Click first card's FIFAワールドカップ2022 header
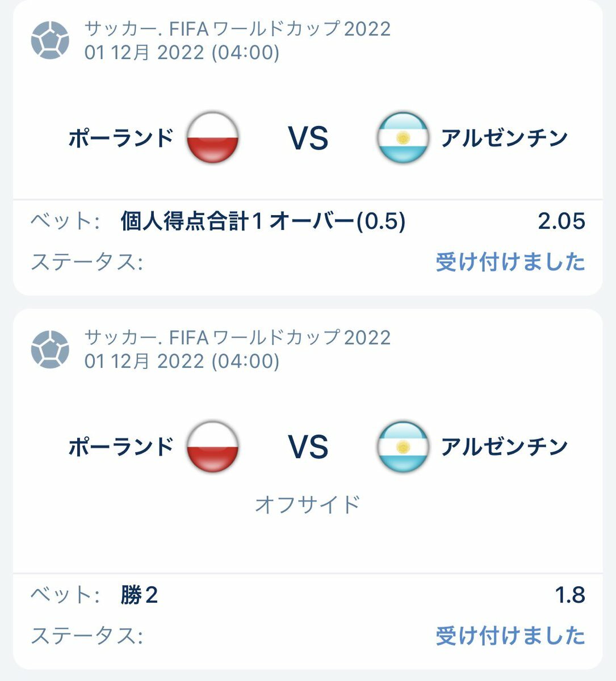This screenshot has height=681, width=616. [238, 28]
